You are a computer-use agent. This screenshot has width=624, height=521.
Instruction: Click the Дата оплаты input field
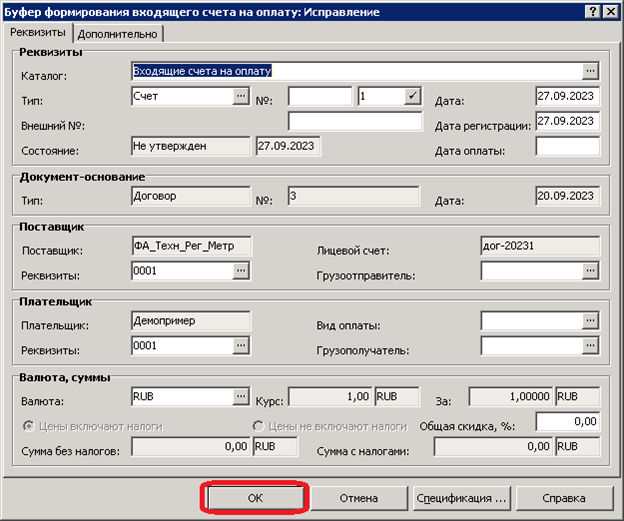coord(567,147)
